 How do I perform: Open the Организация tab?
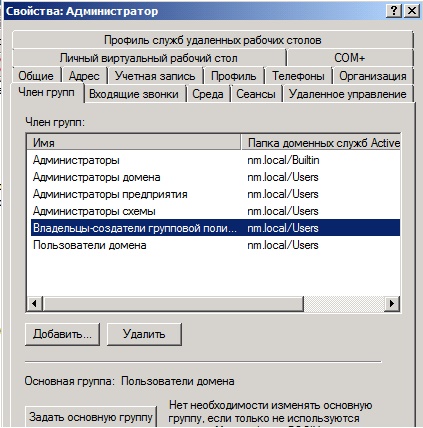point(373,76)
